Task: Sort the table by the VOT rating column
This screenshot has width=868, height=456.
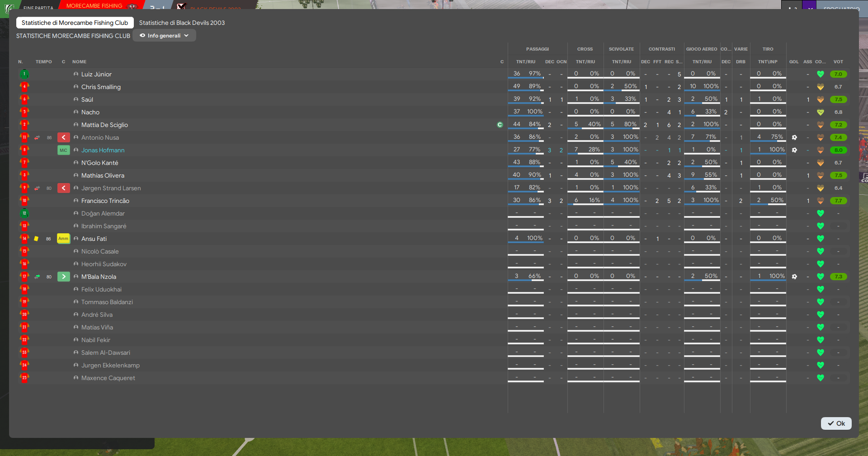Action: click(838, 61)
